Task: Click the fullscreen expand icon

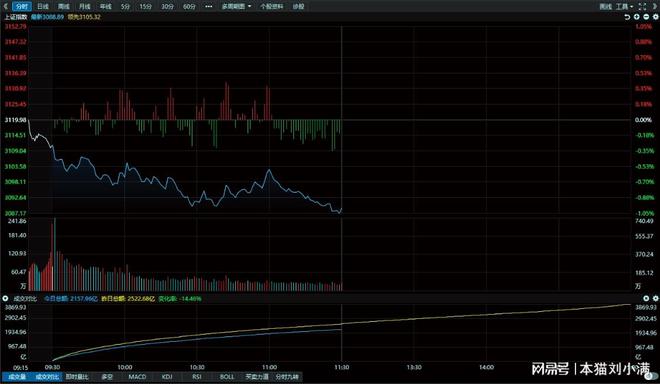Action: pyautogui.click(x=642, y=6)
